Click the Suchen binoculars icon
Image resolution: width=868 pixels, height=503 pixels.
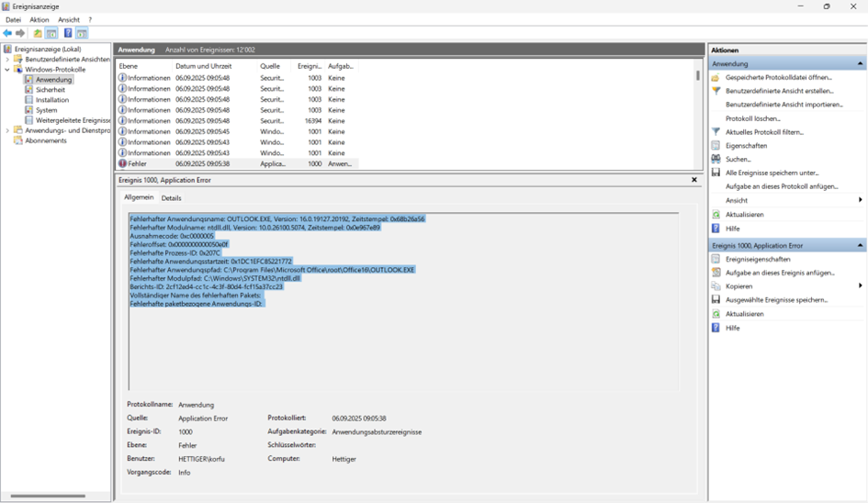pos(716,159)
